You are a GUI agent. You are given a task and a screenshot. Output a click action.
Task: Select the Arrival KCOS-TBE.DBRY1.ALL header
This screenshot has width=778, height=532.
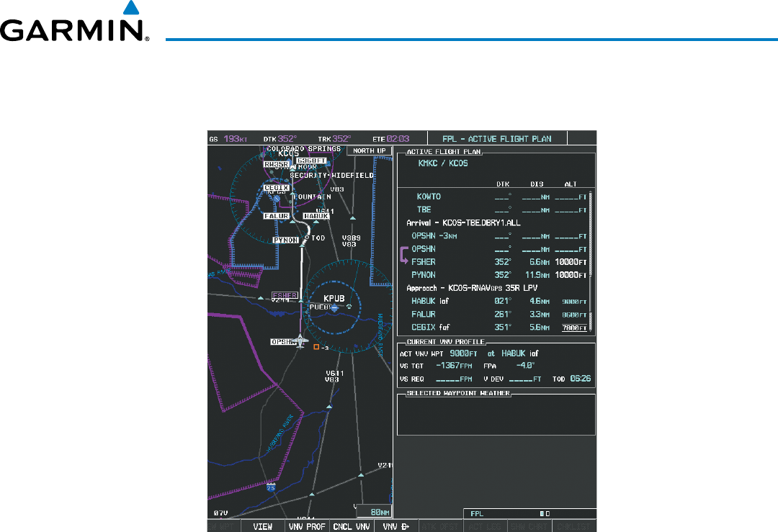point(463,223)
